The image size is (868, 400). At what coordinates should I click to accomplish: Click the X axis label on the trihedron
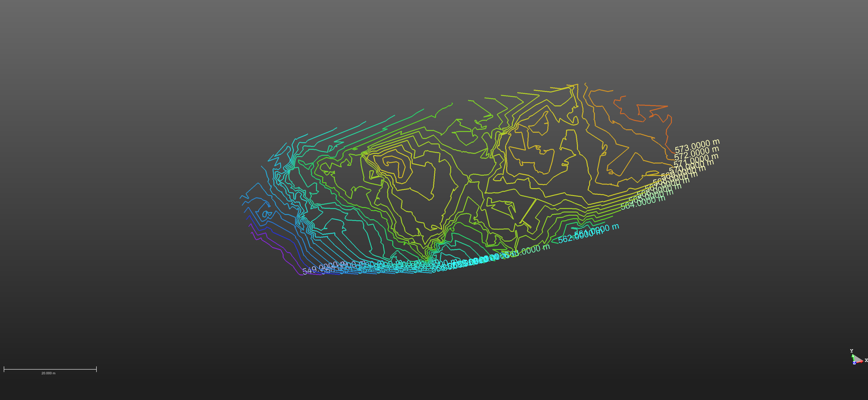click(x=866, y=360)
